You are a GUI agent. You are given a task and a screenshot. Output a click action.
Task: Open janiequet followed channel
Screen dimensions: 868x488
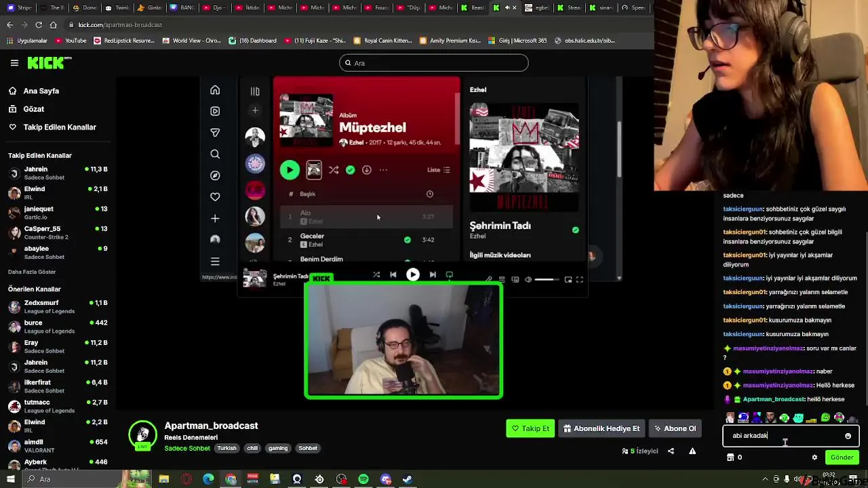click(x=57, y=213)
